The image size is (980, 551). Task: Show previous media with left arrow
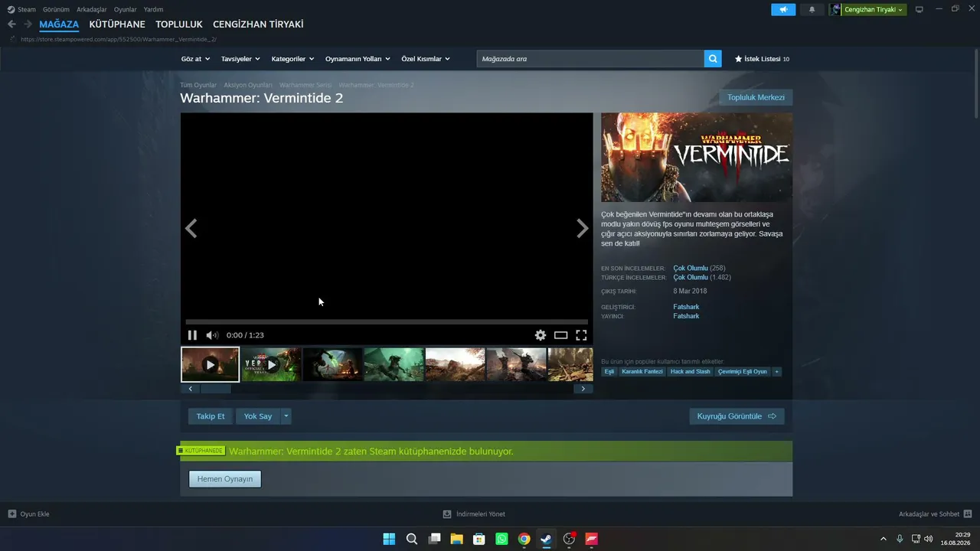point(191,228)
